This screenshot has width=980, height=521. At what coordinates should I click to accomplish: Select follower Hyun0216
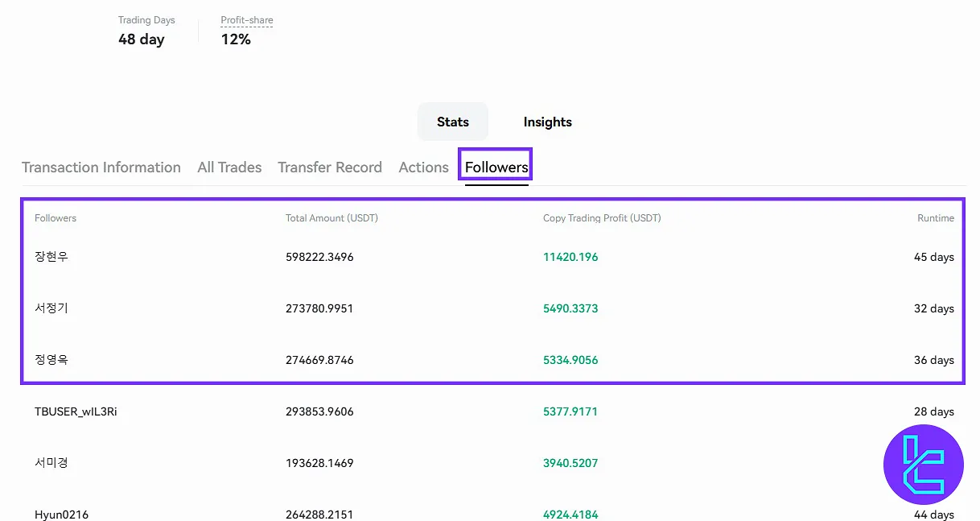click(61, 515)
